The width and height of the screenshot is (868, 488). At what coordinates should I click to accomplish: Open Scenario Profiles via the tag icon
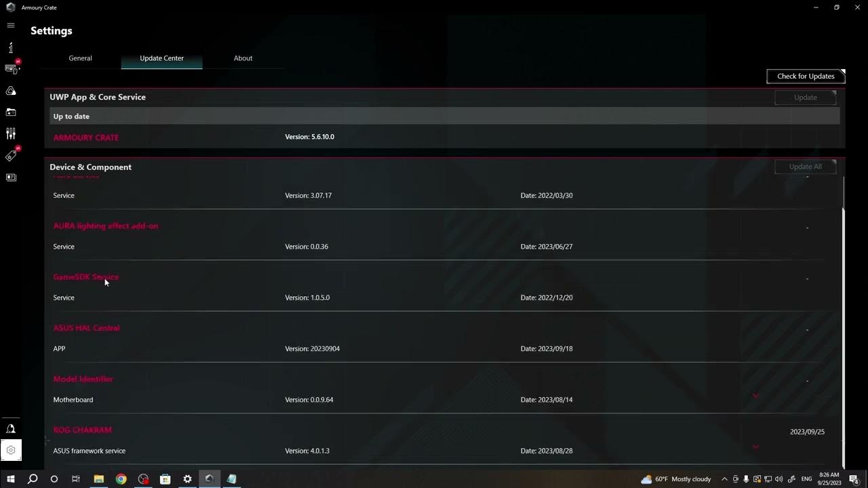point(10,155)
